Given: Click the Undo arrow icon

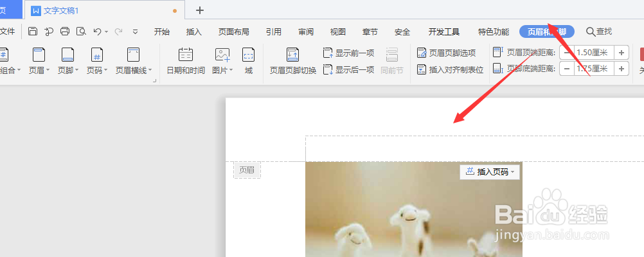Looking at the screenshot, I should [97, 31].
